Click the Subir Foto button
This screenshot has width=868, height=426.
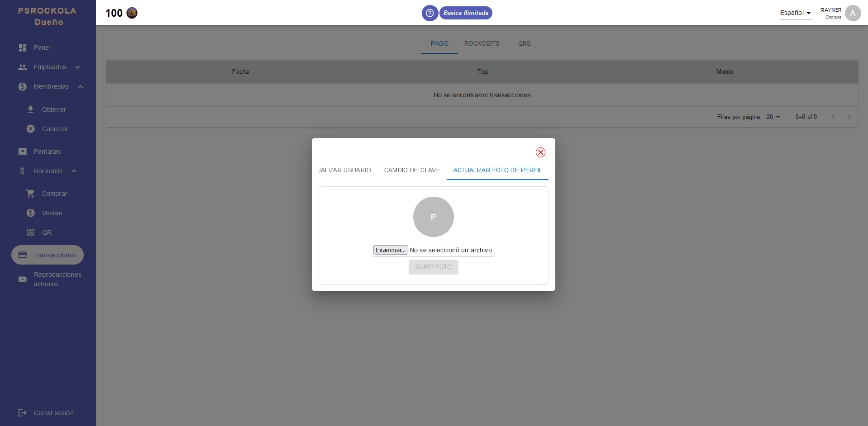click(433, 267)
